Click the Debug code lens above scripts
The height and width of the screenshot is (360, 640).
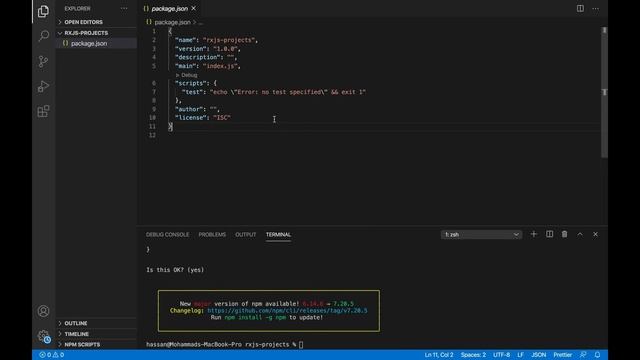pos(187,75)
